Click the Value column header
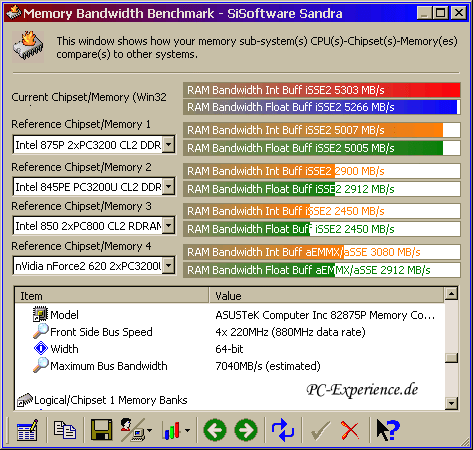The width and height of the screenshot is (473, 450). [327, 296]
